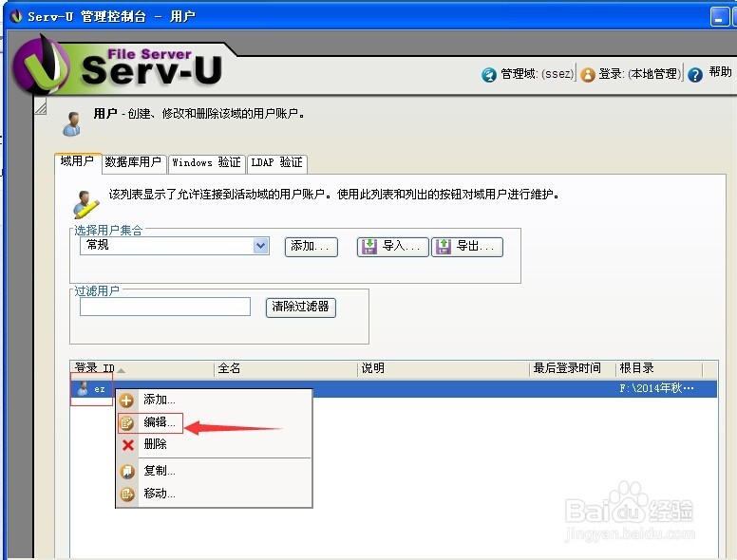The width and height of the screenshot is (737, 560).
Task: Click the 添加... button beside user collection
Action: 312,247
